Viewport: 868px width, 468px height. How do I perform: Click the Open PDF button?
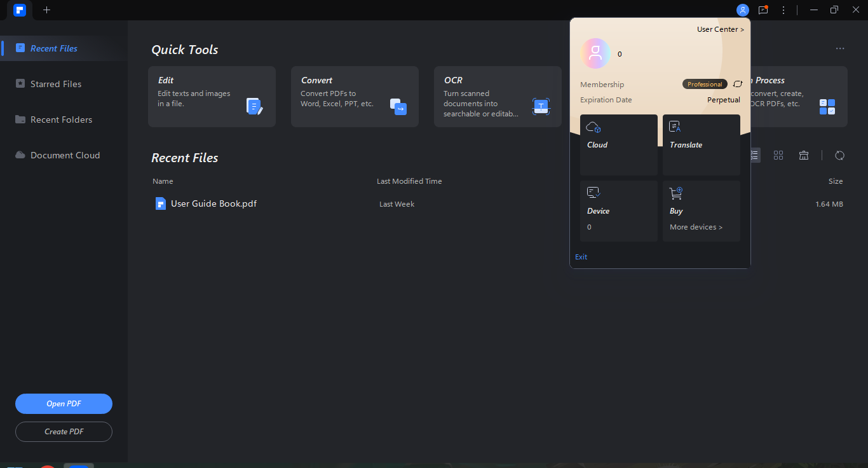(64, 404)
